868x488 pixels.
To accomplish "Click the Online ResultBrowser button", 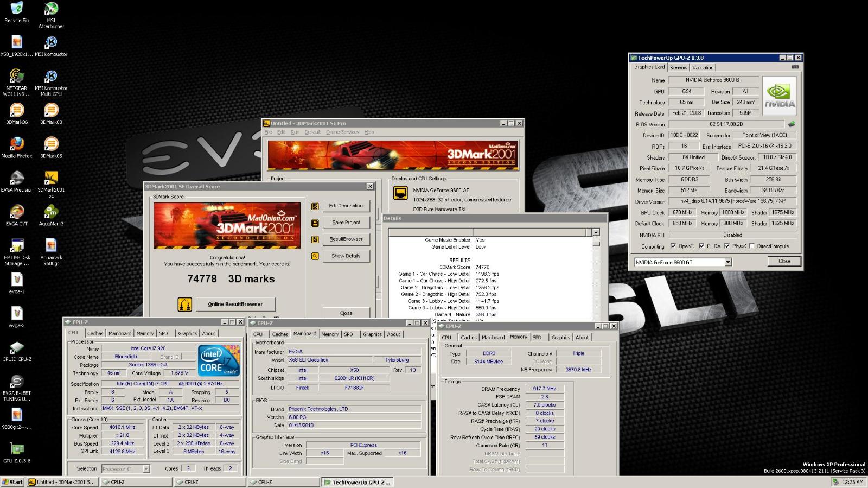I will [235, 304].
